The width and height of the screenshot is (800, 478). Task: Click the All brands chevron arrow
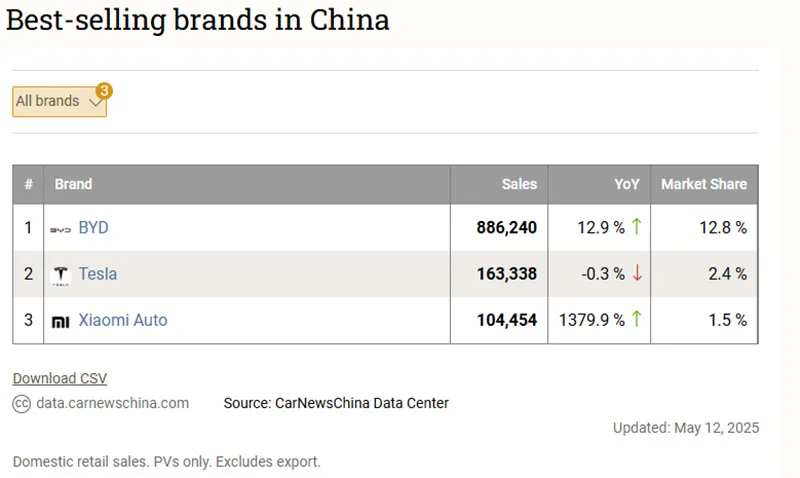(x=96, y=102)
